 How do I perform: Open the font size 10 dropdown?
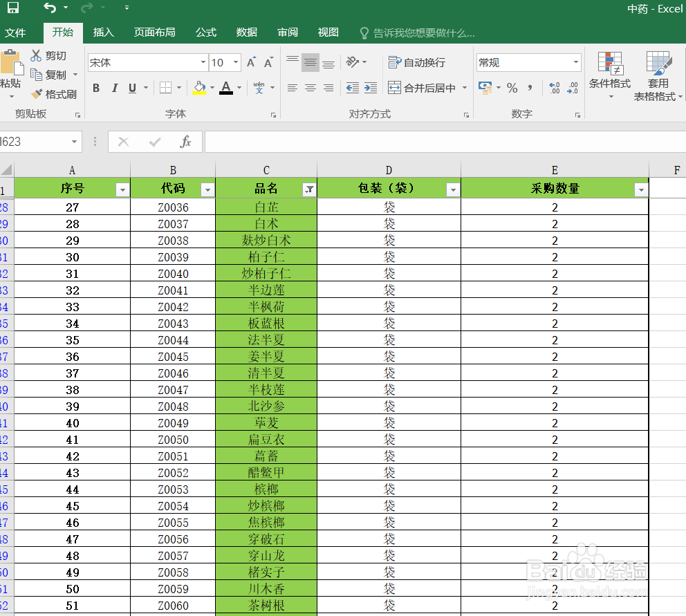[236, 62]
